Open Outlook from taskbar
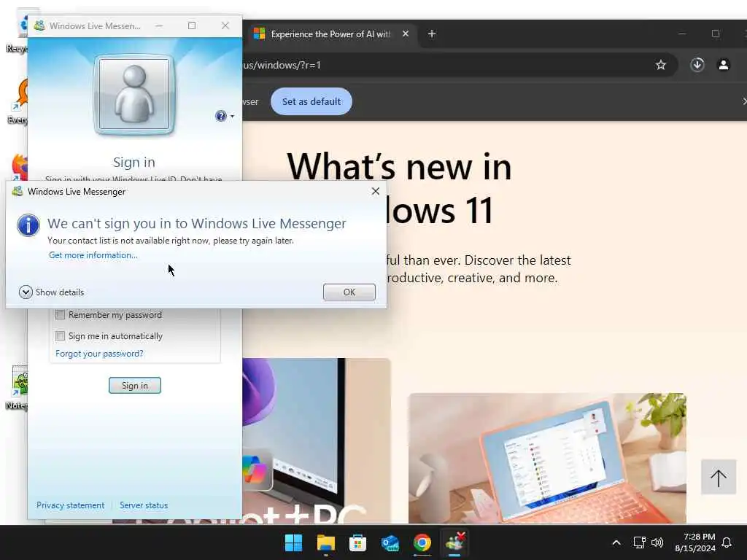The image size is (747, 560). [x=390, y=542]
